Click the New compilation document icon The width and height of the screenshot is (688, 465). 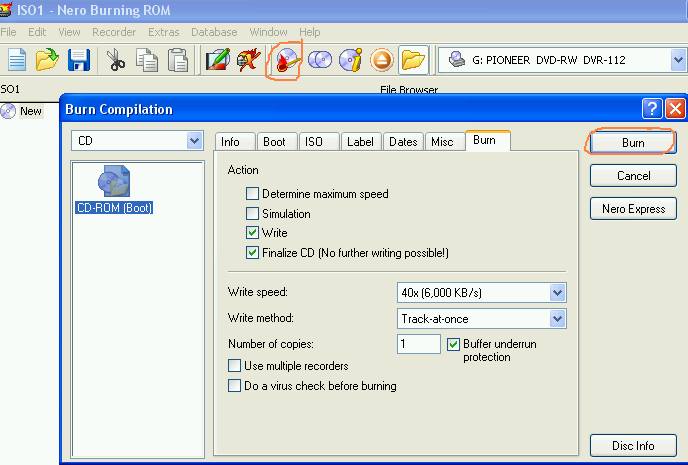pyautogui.click(x=17, y=60)
